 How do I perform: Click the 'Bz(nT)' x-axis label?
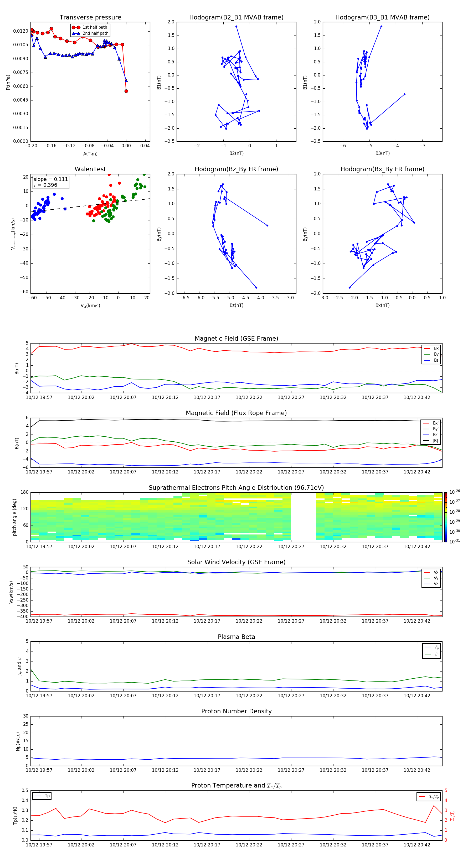236,305
